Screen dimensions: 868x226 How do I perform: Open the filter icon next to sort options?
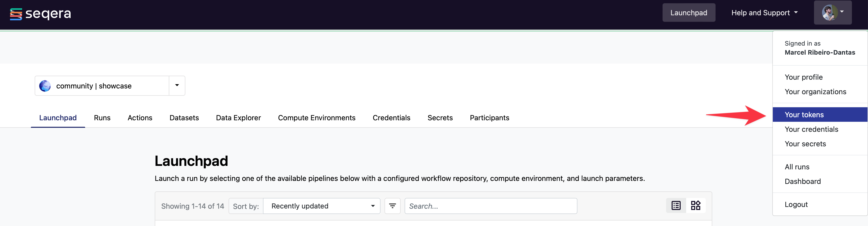pyautogui.click(x=392, y=205)
